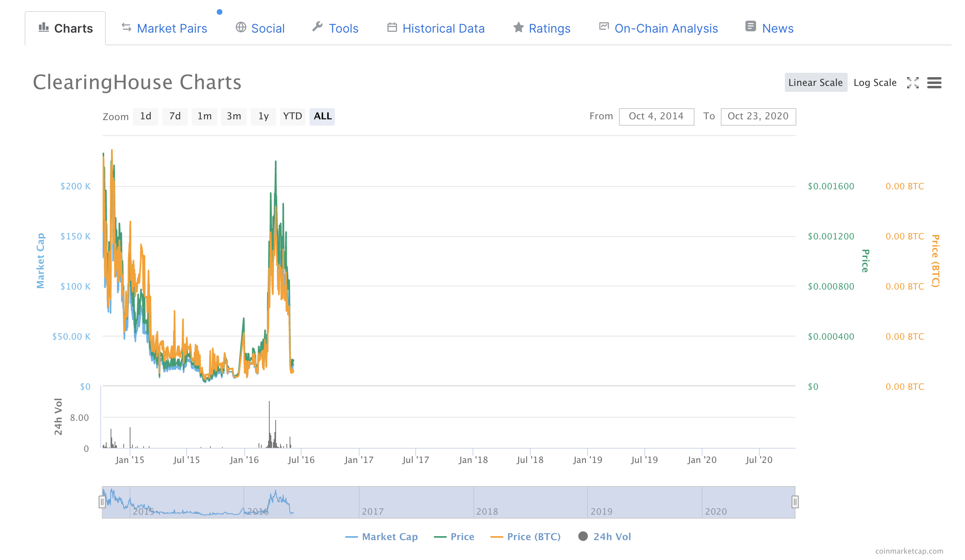965x560 pixels.
Task: Click the News document icon
Action: click(750, 27)
